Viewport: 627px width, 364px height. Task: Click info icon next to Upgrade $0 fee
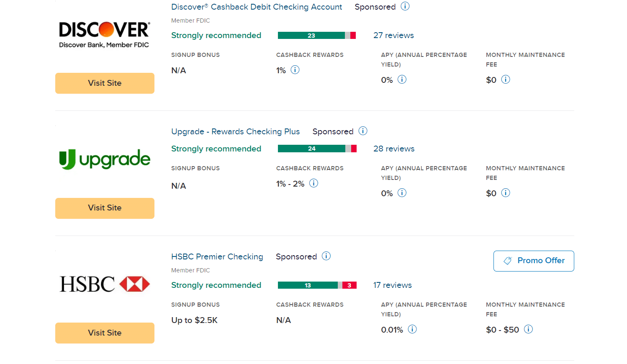tap(506, 193)
